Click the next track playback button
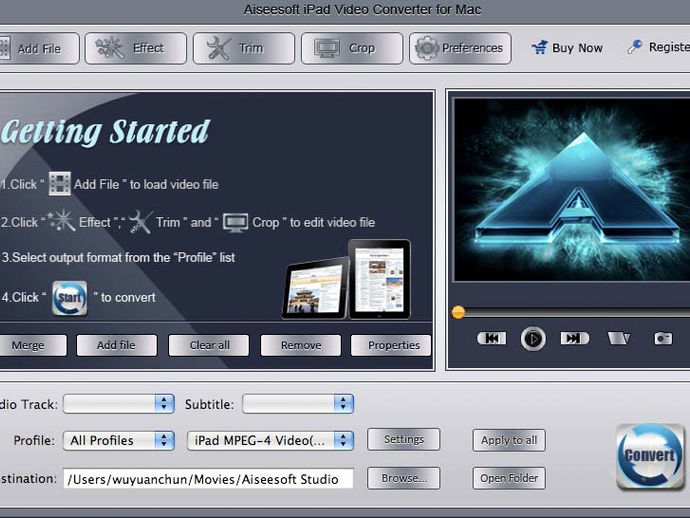The height and width of the screenshot is (518, 690). pyautogui.click(x=574, y=338)
